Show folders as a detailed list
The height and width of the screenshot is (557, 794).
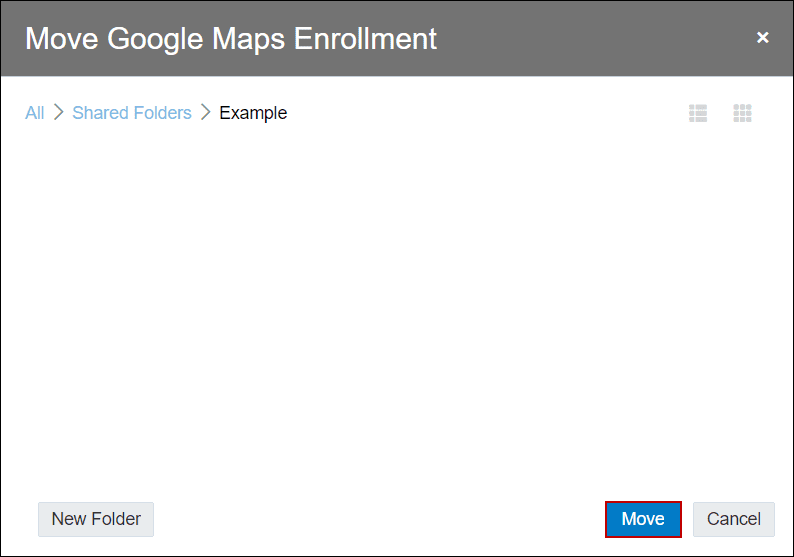[x=698, y=113]
